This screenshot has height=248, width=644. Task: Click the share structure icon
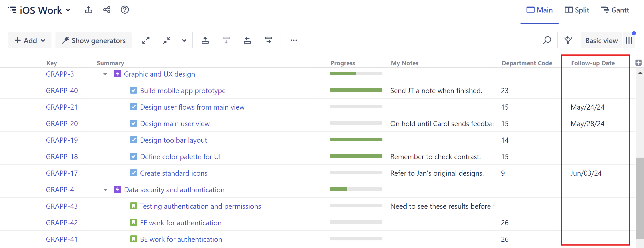point(107,10)
